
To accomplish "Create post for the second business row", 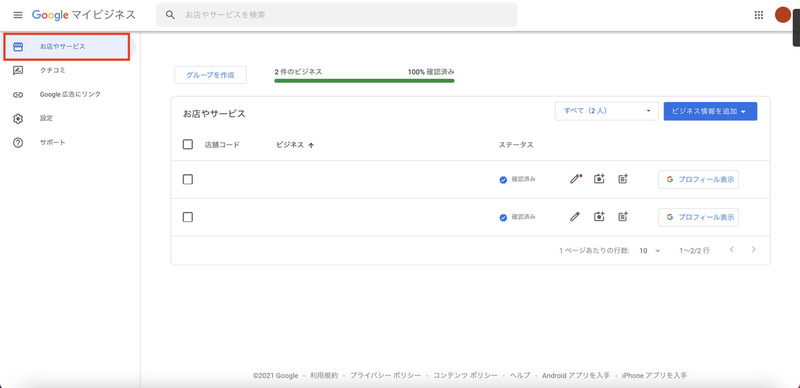I will tap(622, 217).
